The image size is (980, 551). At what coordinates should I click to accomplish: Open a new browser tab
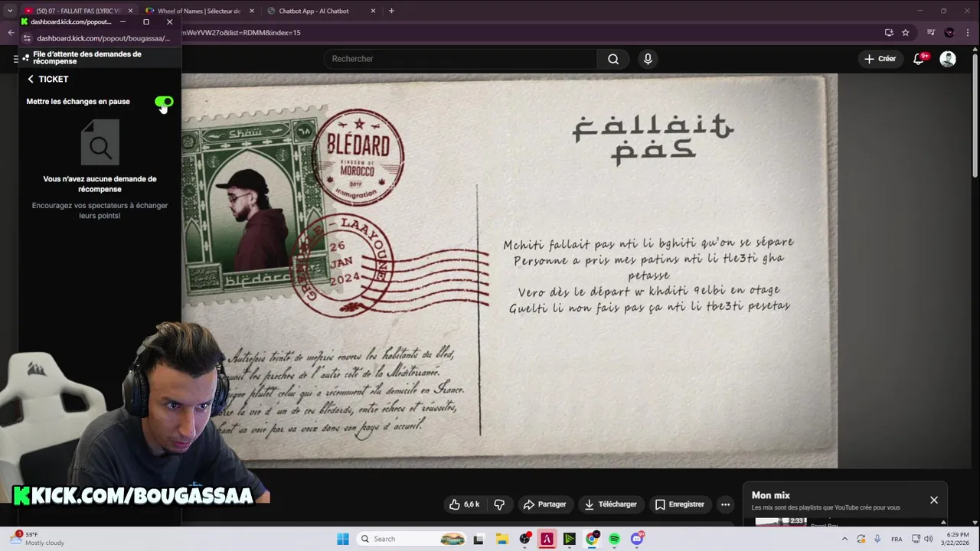391,11
